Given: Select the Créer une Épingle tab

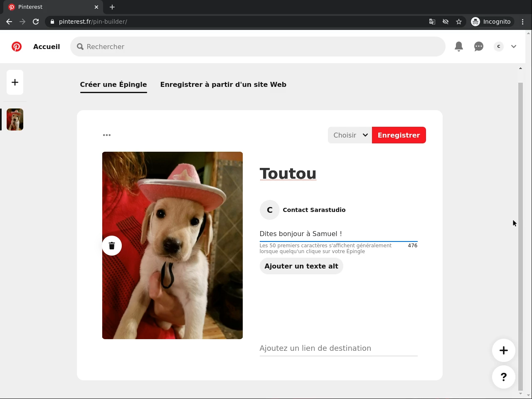Looking at the screenshot, I should (x=113, y=84).
